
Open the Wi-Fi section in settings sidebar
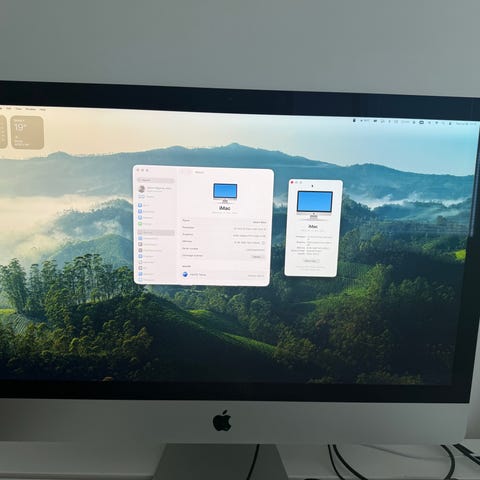point(145,205)
